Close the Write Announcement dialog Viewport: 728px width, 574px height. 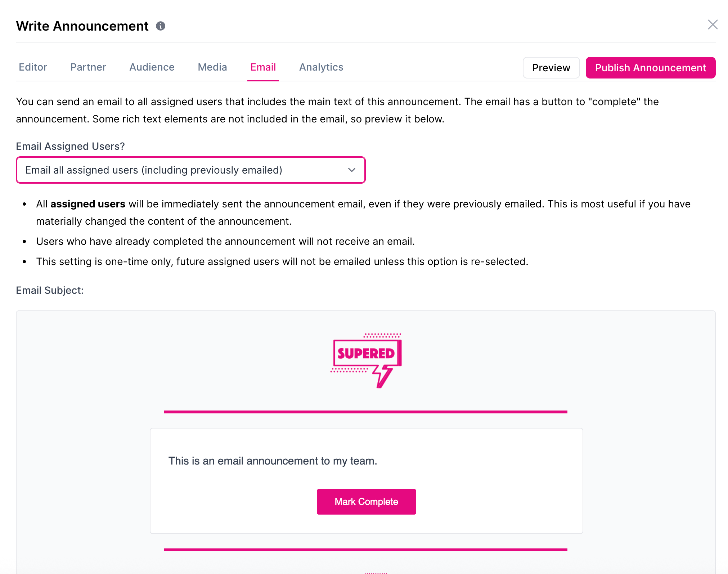pyautogui.click(x=713, y=24)
